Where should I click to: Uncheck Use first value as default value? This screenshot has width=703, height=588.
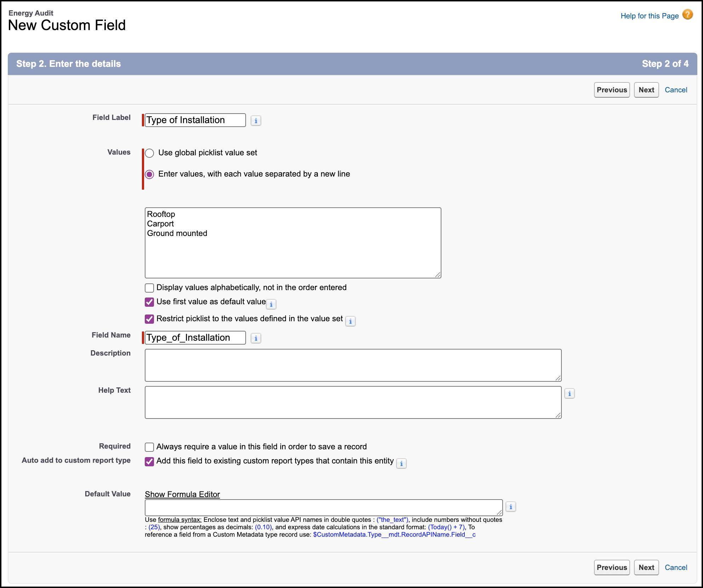(149, 302)
